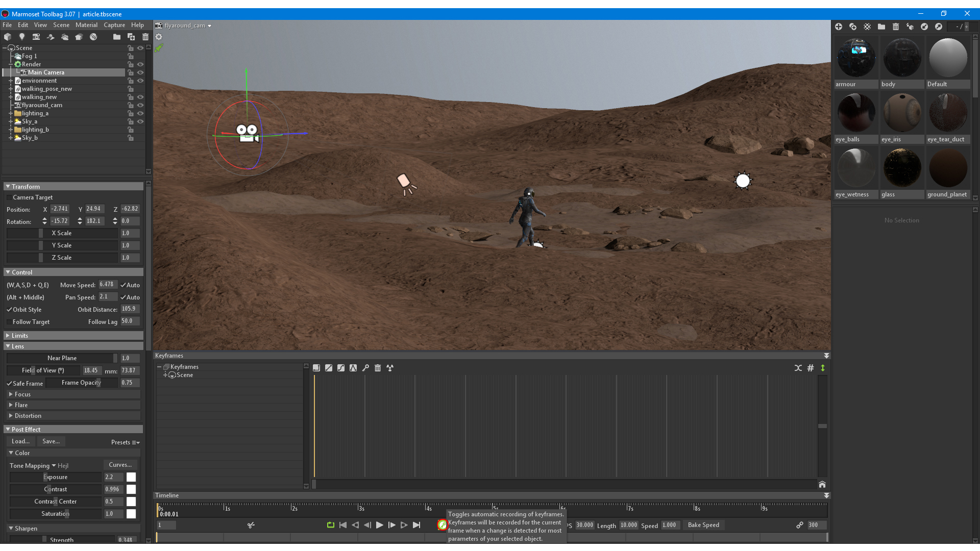
Task: Uncheck the Orbit Style option
Action: coord(9,310)
